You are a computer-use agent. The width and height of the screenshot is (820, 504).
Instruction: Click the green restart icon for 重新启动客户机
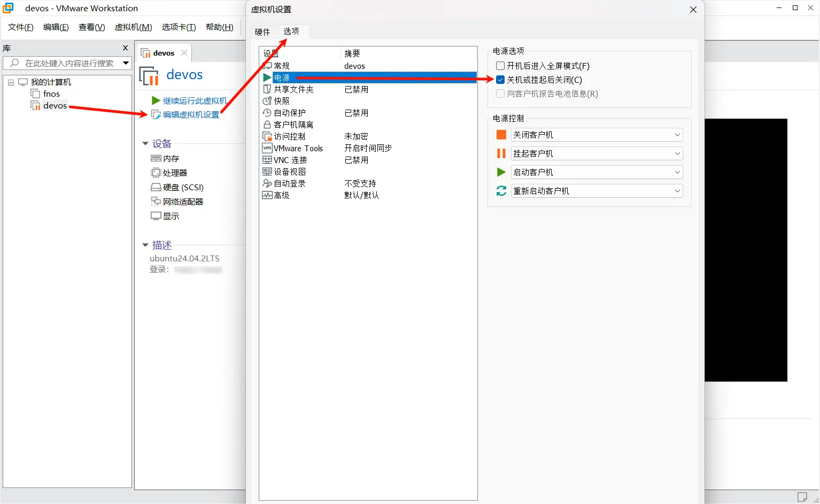pos(501,191)
